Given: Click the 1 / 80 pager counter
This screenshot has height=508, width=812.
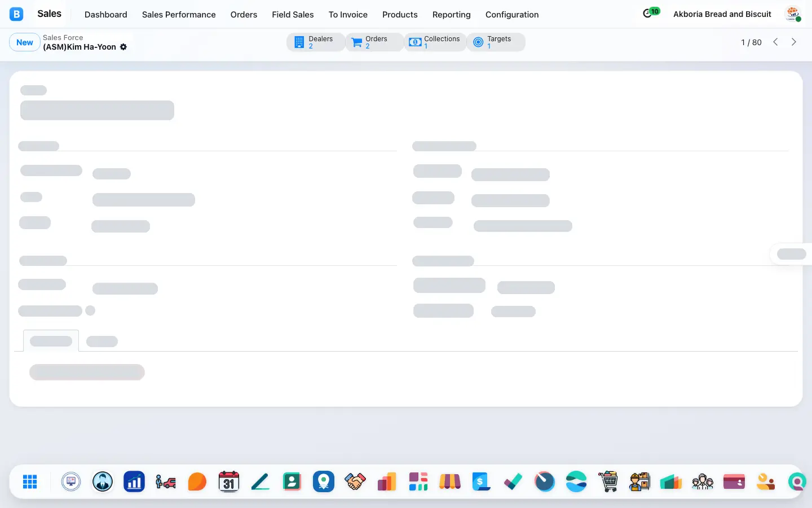Looking at the screenshot, I should coord(751,42).
